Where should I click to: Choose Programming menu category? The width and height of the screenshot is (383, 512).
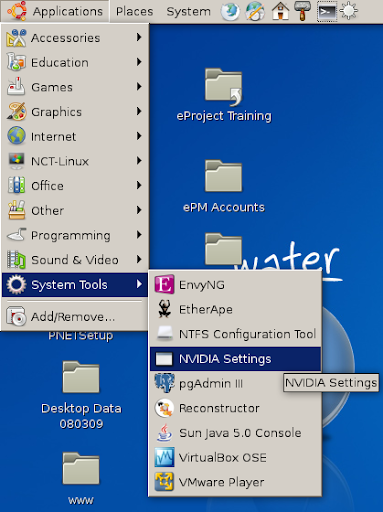point(75,235)
